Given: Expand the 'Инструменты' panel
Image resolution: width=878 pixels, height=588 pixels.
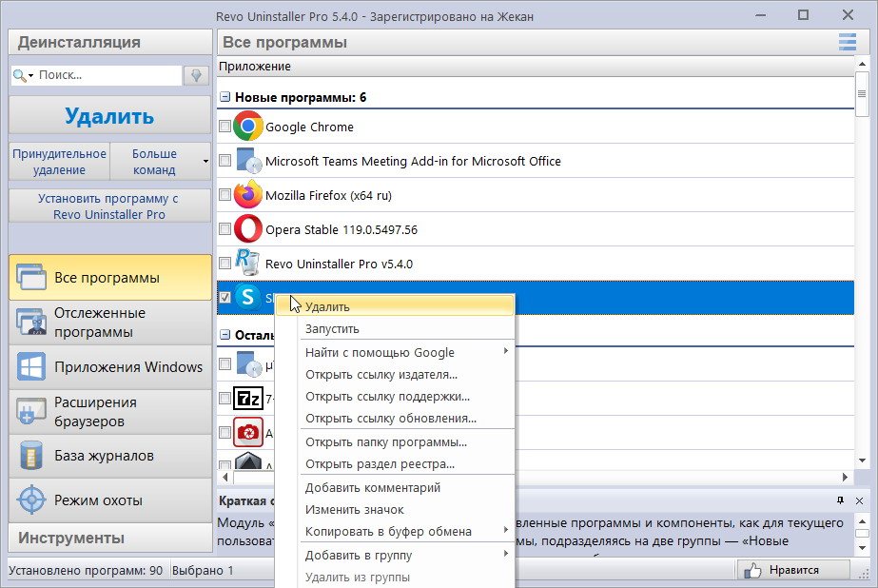Looking at the screenshot, I should tap(110, 539).
